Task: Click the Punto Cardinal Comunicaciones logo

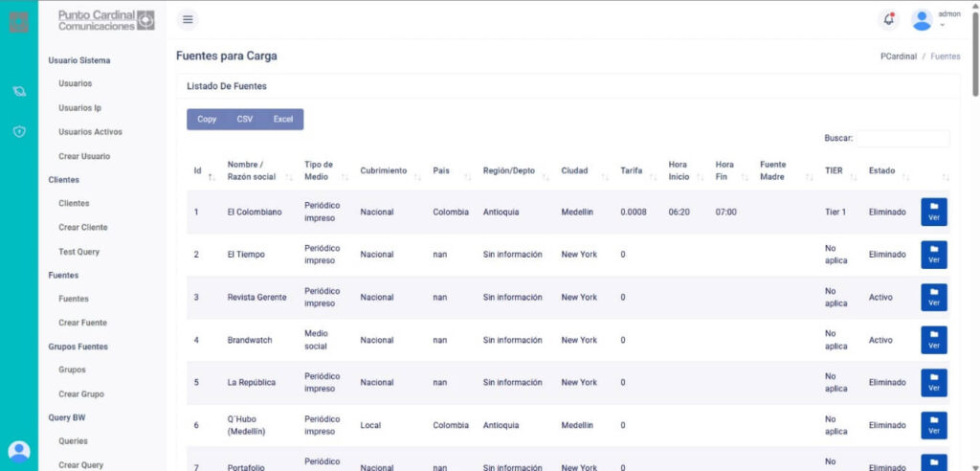Action: (x=106, y=20)
